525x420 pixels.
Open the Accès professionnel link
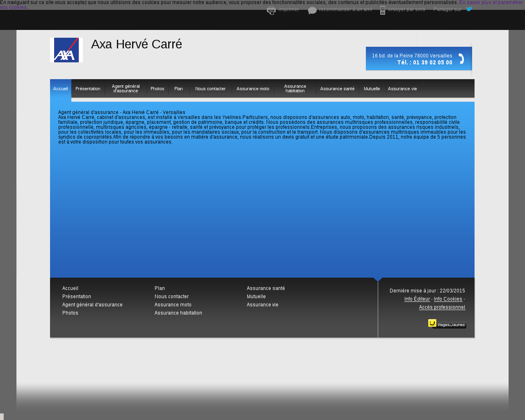(x=442, y=307)
